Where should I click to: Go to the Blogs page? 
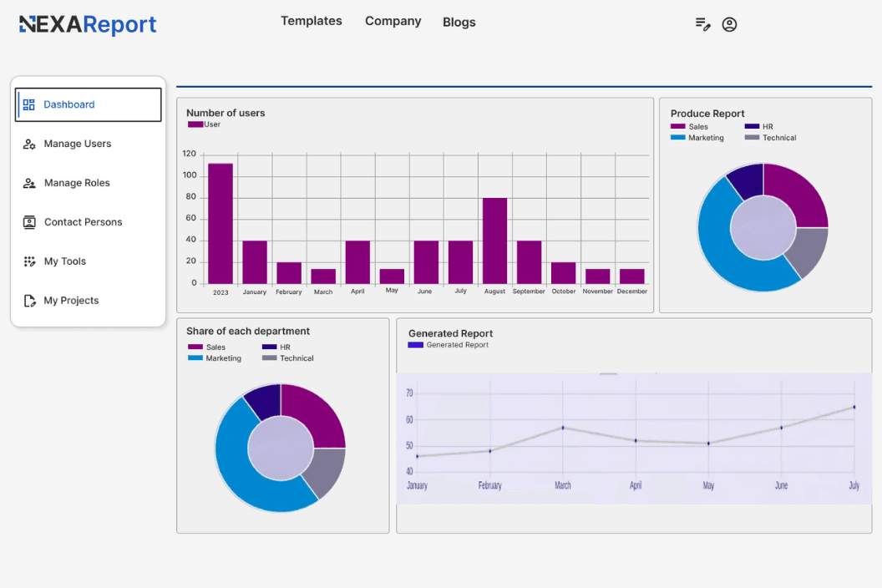coord(459,21)
